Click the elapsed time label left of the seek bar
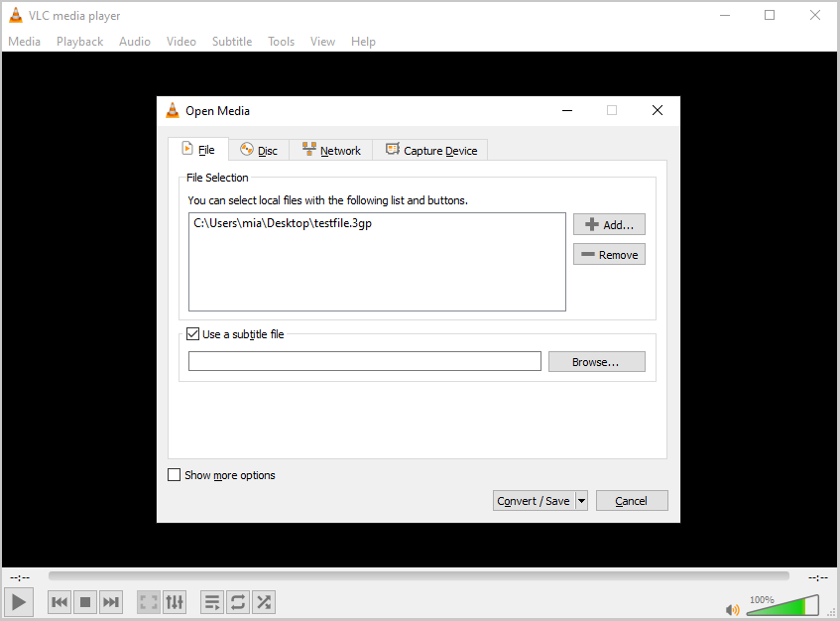This screenshot has width=840, height=621. pyautogui.click(x=21, y=577)
